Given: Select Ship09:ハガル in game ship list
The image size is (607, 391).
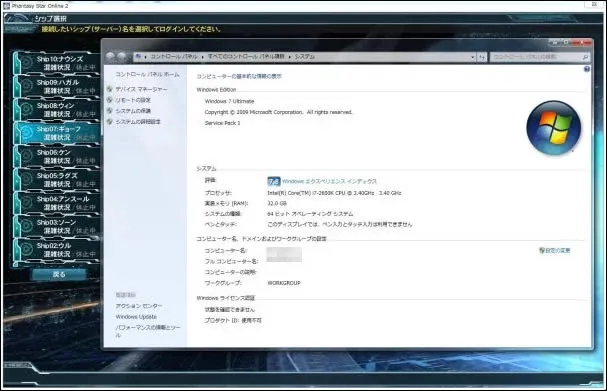Looking at the screenshot, I should tap(57, 86).
